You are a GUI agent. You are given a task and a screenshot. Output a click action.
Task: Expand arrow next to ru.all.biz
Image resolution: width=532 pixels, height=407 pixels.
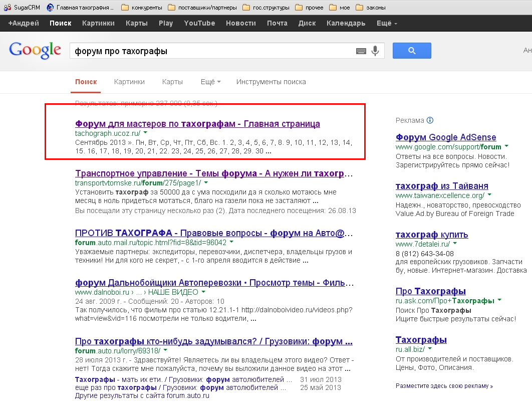click(430, 349)
